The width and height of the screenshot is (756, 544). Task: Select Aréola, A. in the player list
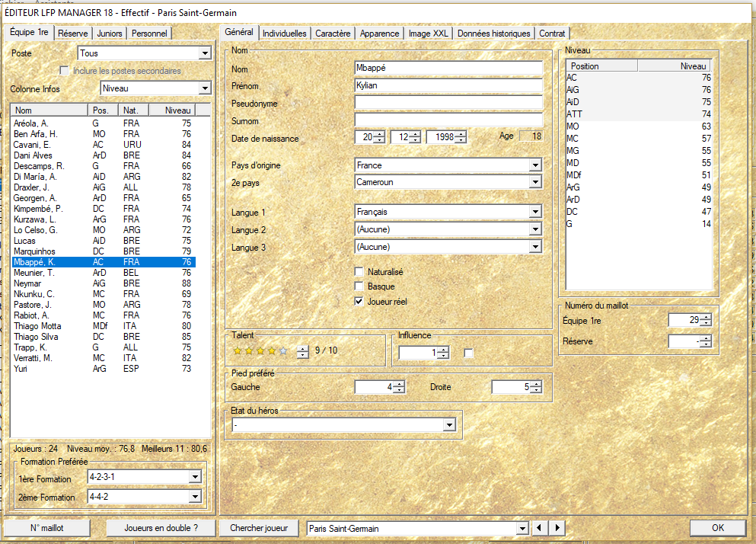click(104, 123)
